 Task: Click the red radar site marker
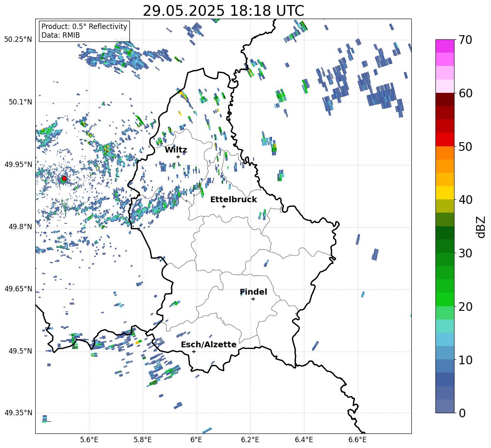pyautogui.click(x=64, y=178)
